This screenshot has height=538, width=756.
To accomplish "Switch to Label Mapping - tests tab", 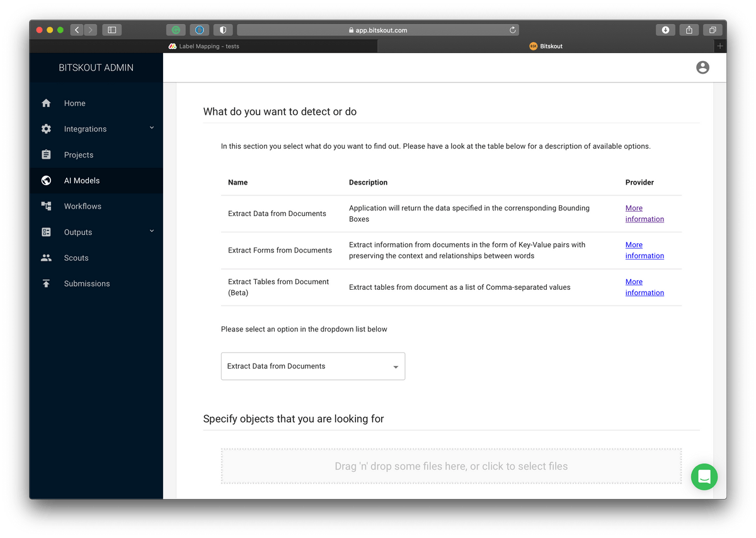I will 203,46.
